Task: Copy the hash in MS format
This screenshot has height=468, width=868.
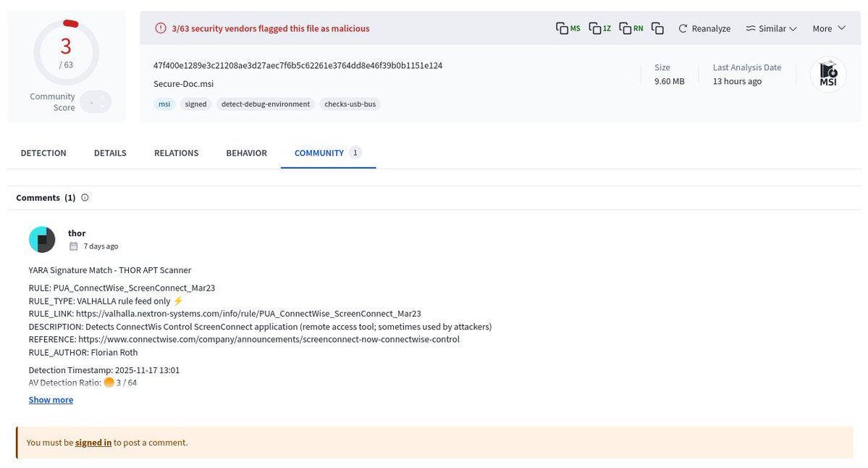Action: pyautogui.click(x=568, y=27)
